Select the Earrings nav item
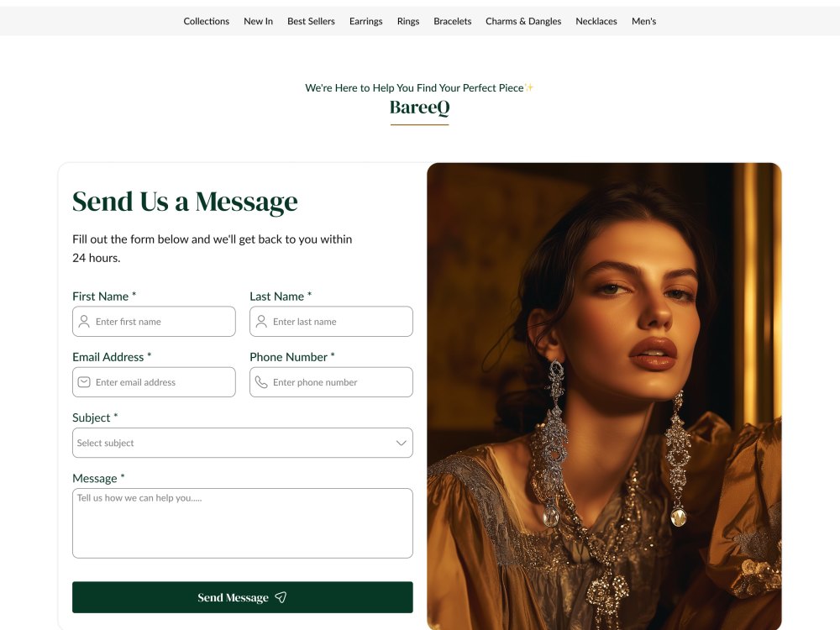 [x=366, y=21]
